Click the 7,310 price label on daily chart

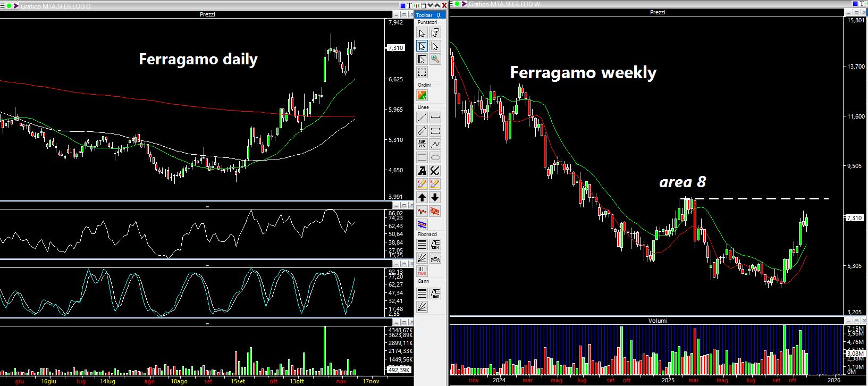click(x=396, y=48)
